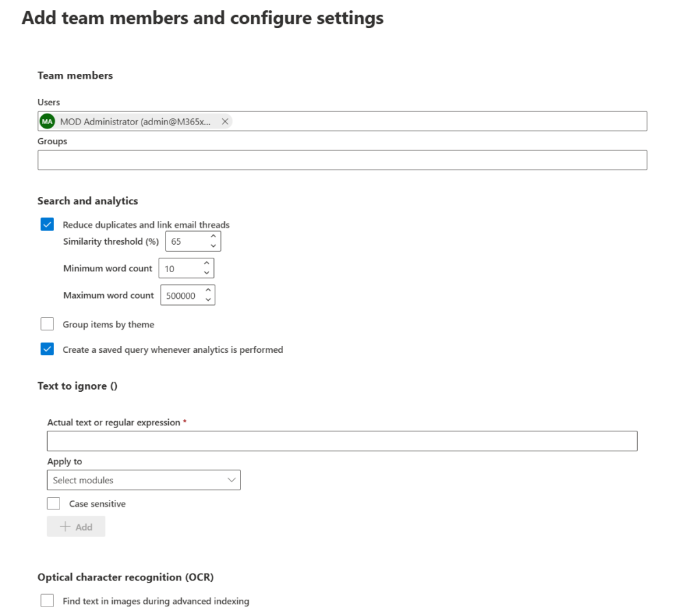
Task: Decrease Minimum word count value
Action: pos(206,273)
